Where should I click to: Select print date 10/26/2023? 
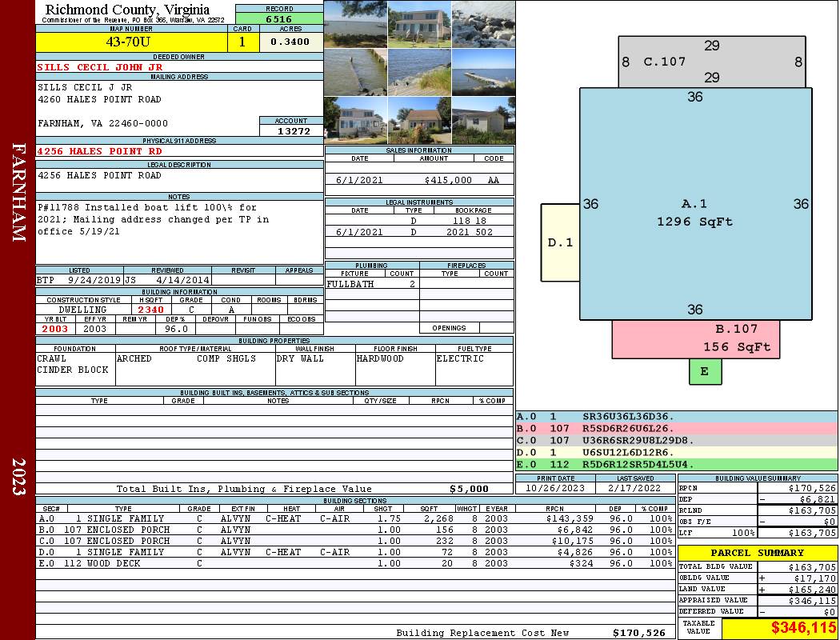coord(555,489)
